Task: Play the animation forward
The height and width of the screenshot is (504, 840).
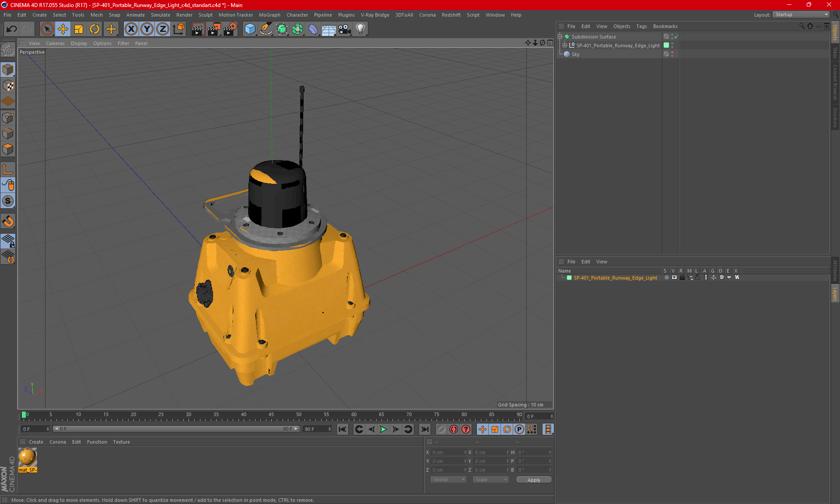Action: 383,430
